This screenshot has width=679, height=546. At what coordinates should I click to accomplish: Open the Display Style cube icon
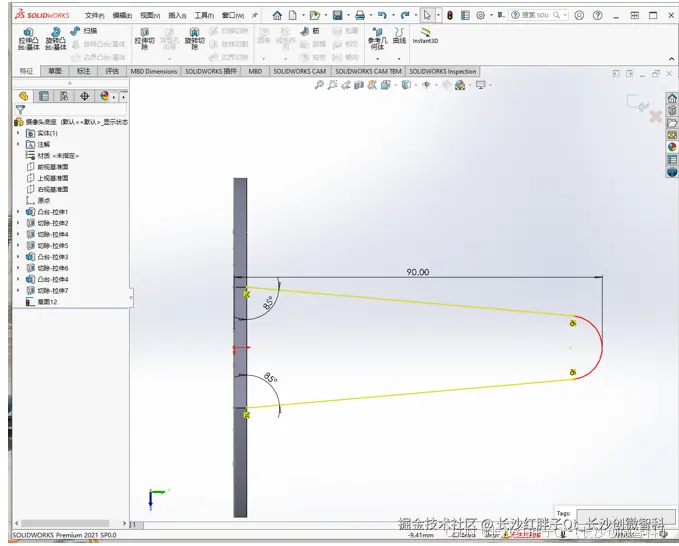pos(406,85)
